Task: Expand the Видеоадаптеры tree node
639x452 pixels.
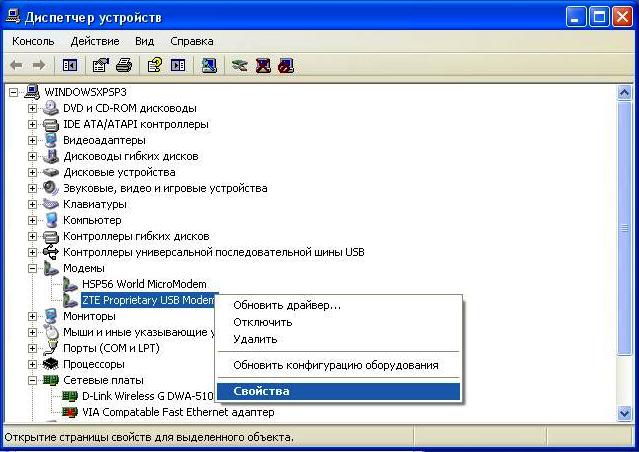Action: (x=33, y=140)
